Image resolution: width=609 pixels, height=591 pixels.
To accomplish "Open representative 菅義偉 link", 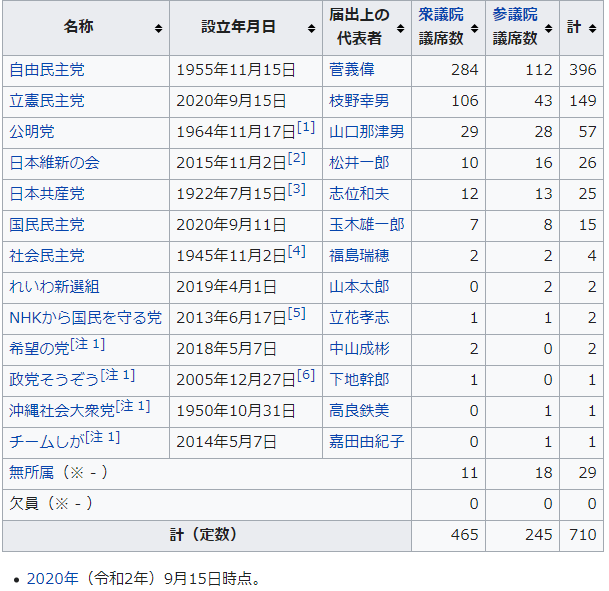I will coord(352,70).
